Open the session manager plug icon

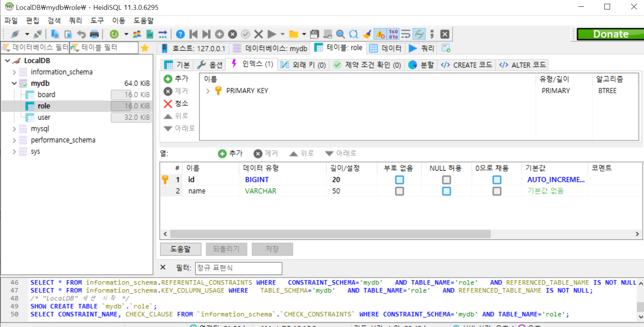pyautogui.click(x=15, y=34)
